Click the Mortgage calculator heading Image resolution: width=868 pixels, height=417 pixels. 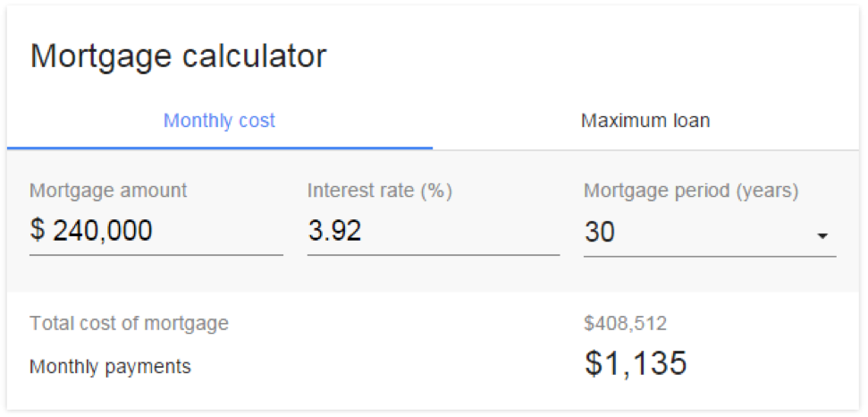coord(178,56)
